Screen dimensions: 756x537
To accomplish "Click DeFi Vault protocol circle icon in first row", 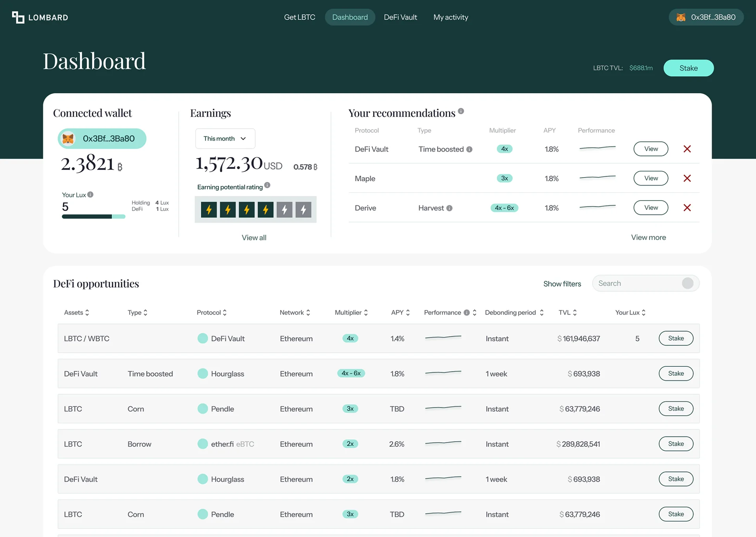I will [x=202, y=338].
